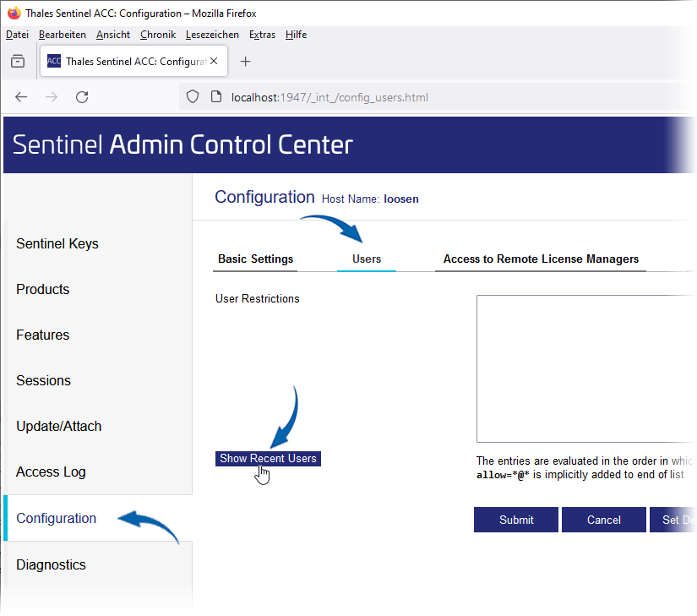
Task: Open the Extras menu
Action: (x=262, y=34)
